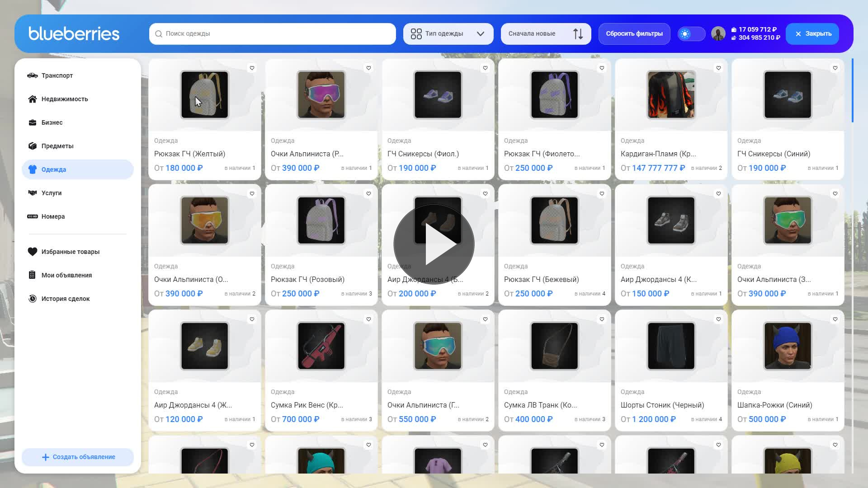
Task: Open the Номера category
Action: [x=78, y=216]
